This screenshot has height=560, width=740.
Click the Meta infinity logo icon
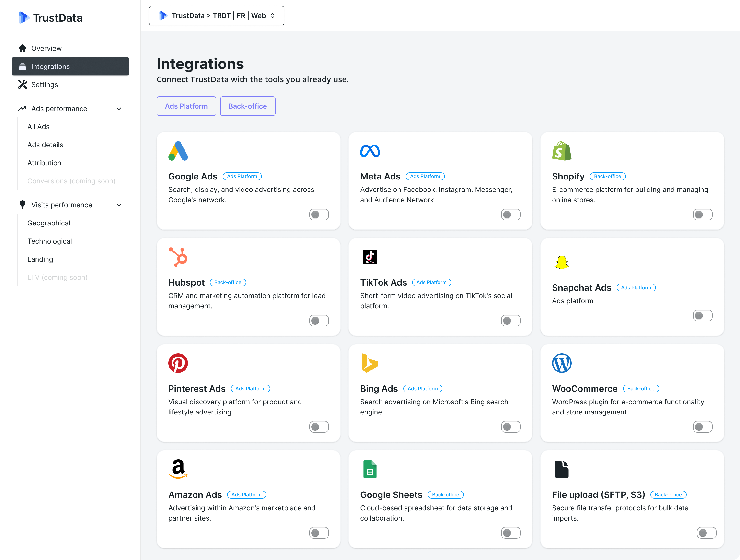pos(370,151)
